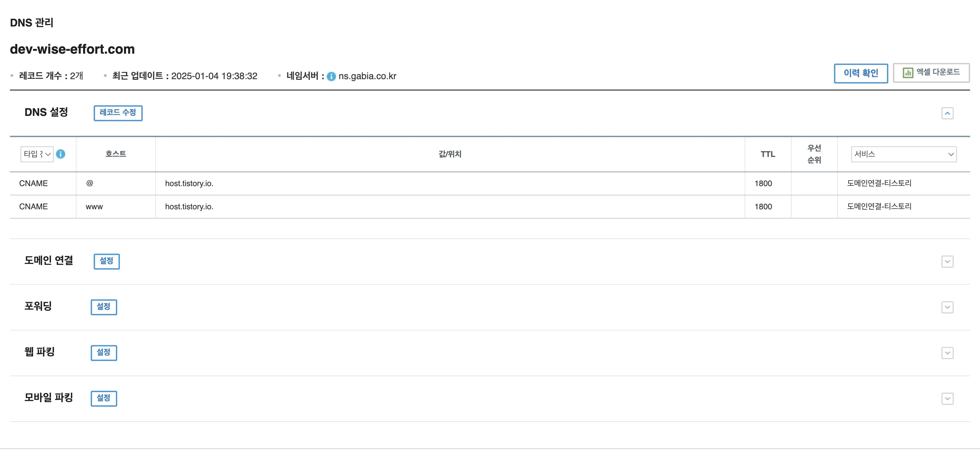The height and width of the screenshot is (459, 980).
Task: Click the info icon beside type filter
Action: pyautogui.click(x=61, y=154)
